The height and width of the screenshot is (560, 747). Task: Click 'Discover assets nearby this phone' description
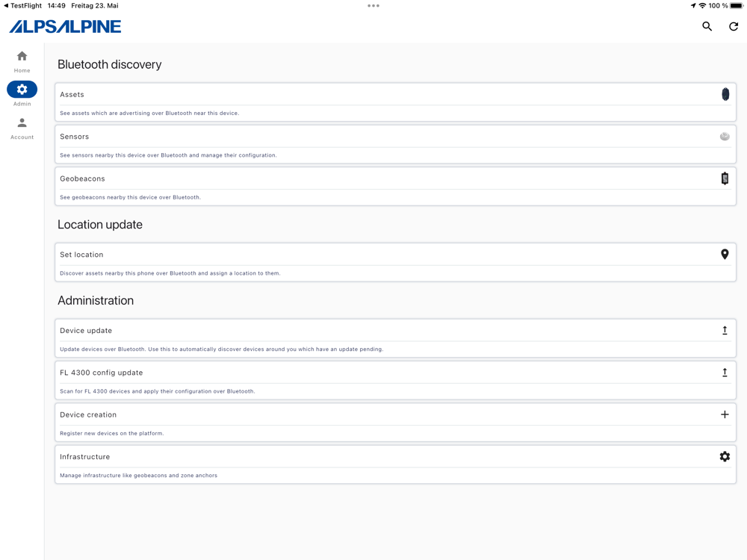pyautogui.click(x=170, y=273)
